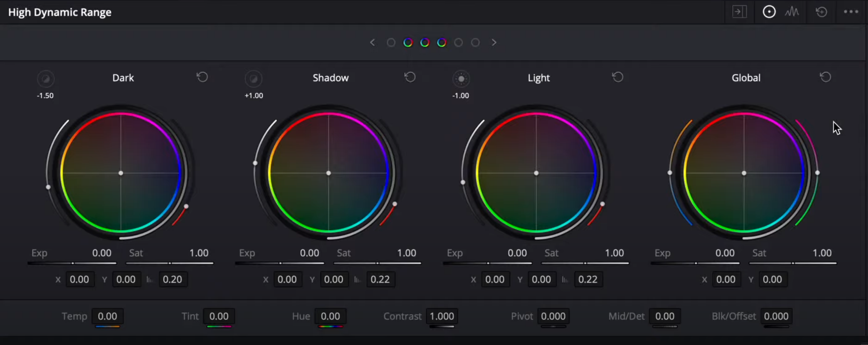
Task: Click the Shadow wheel falloff value field
Action: [380, 279]
